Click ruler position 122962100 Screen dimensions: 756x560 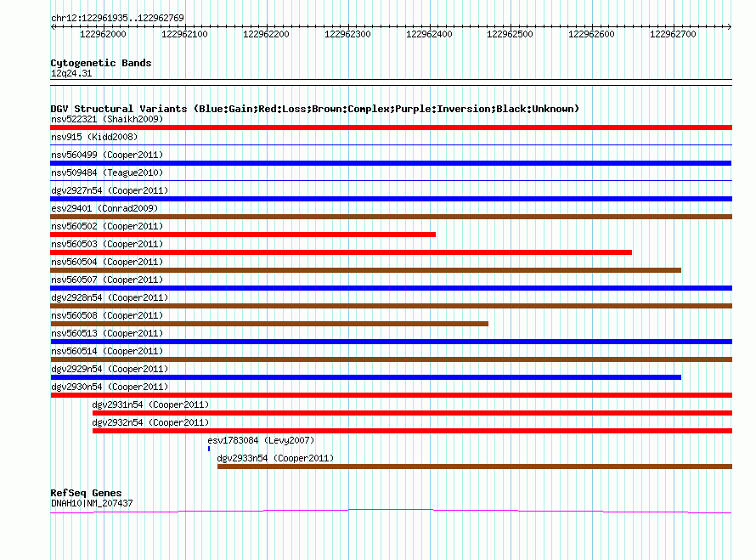[184, 34]
